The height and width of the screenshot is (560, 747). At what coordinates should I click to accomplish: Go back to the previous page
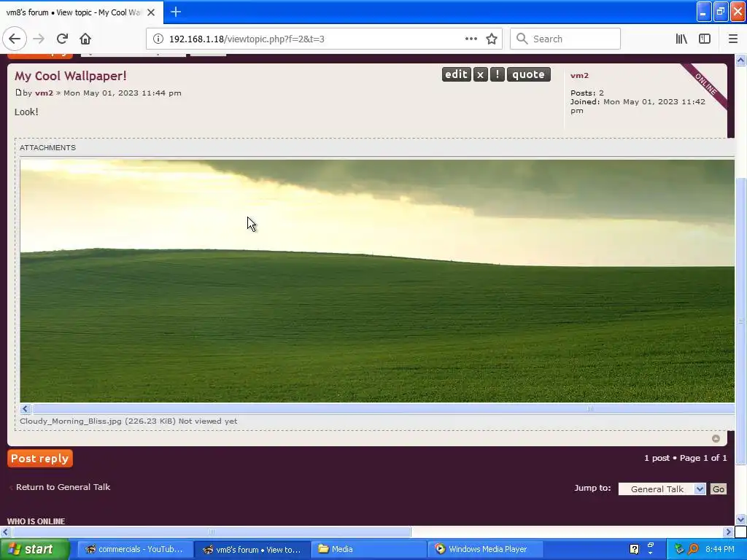click(15, 39)
